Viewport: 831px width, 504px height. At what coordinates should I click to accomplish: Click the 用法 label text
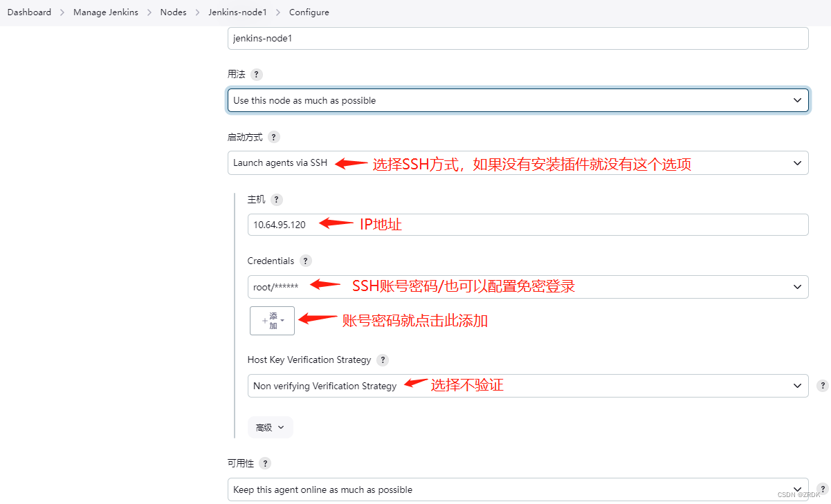236,74
